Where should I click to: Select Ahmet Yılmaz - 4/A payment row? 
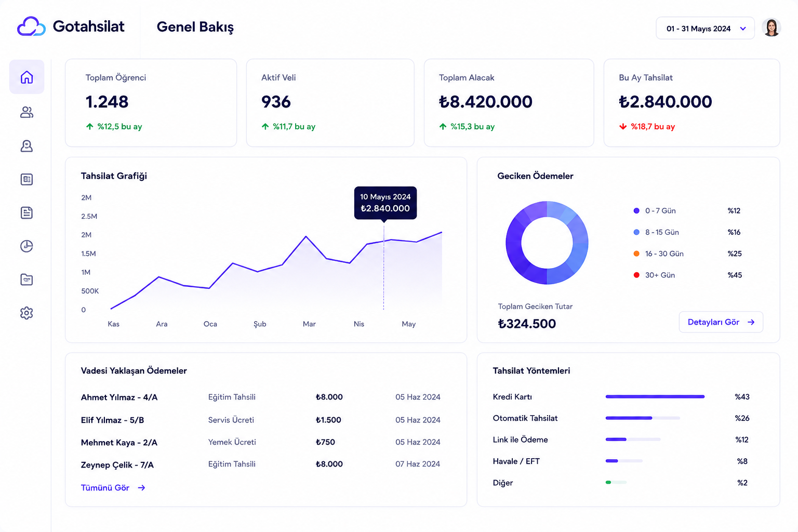(261, 397)
